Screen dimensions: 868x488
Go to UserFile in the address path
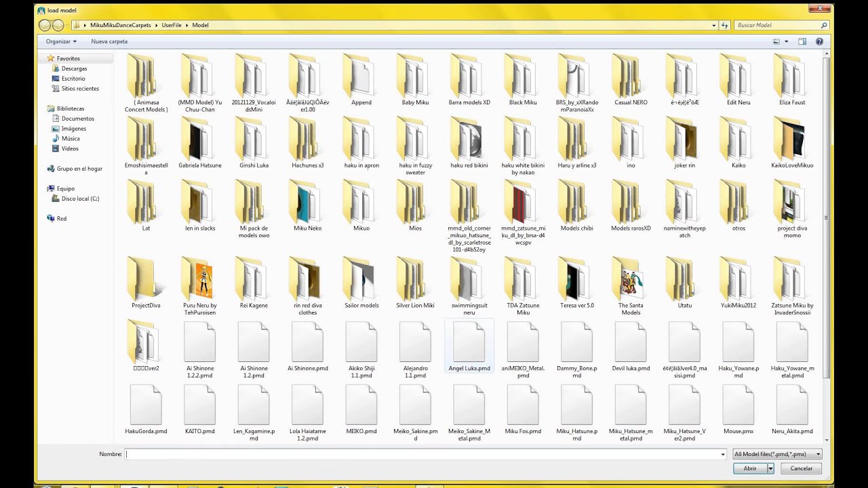[x=172, y=25]
